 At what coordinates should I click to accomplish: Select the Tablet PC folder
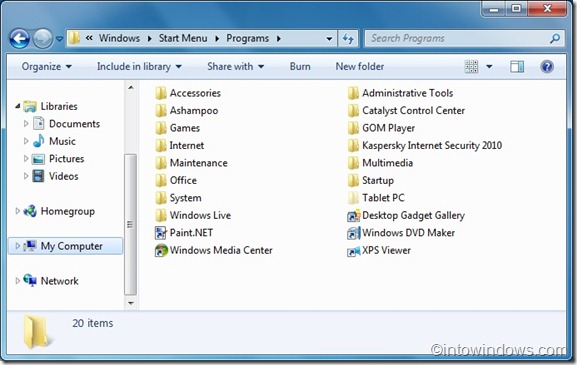click(376, 198)
